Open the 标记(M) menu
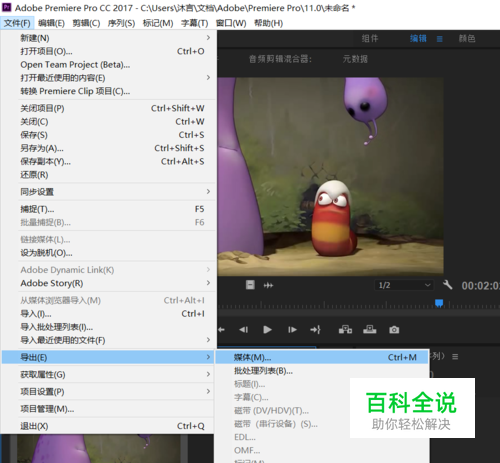 tap(158, 23)
